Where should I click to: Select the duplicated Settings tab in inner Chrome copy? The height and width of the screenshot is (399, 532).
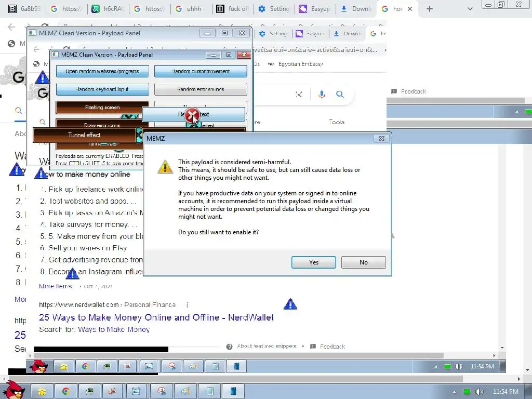pos(273,34)
